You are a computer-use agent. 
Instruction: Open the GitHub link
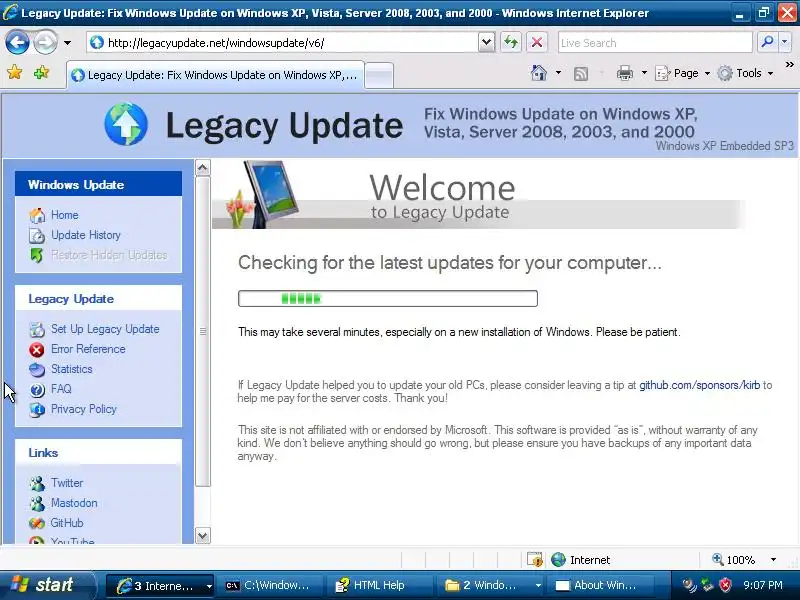66,522
